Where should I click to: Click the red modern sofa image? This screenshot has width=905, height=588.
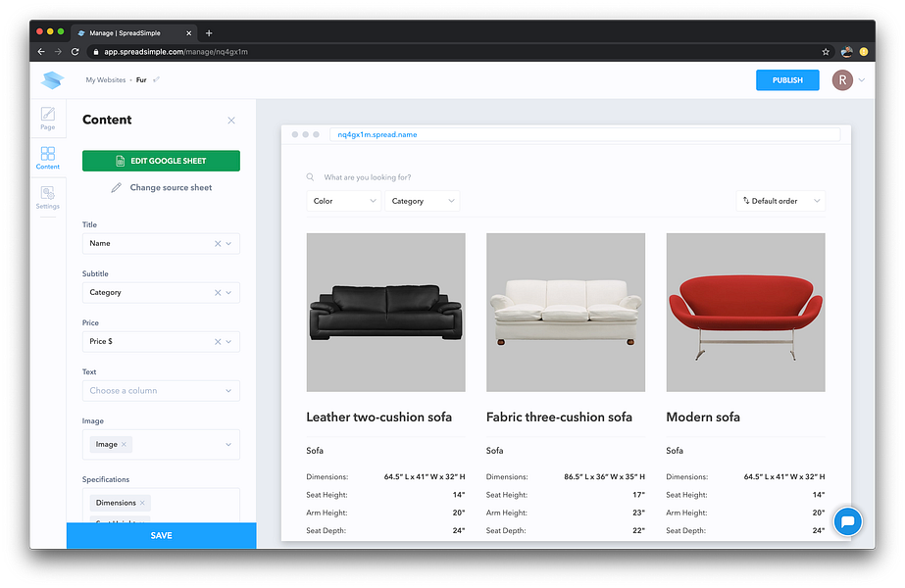(x=746, y=313)
